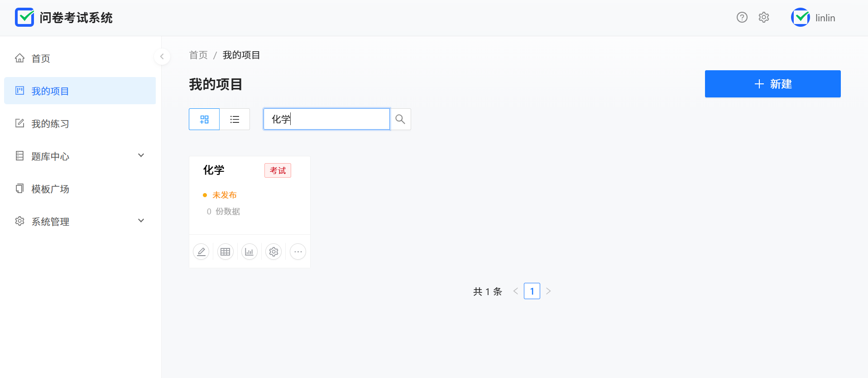Select page 1 in pagination

[532, 291]
